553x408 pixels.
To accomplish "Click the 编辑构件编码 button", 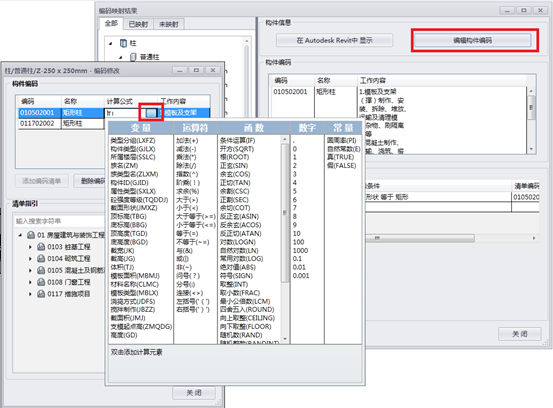I will tap(472, 40).
